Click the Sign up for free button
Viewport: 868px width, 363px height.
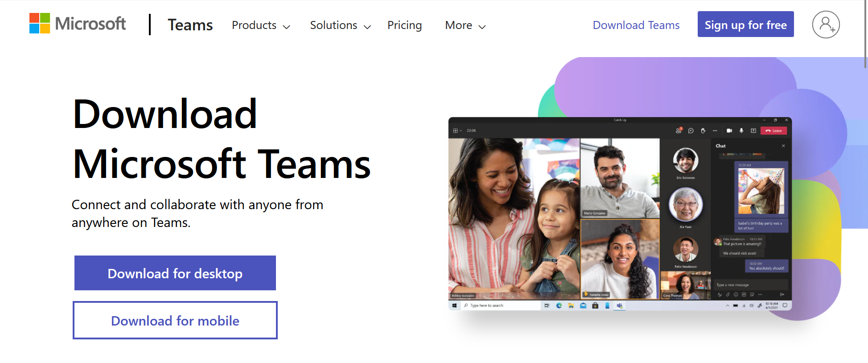click(x=746, y=25)
